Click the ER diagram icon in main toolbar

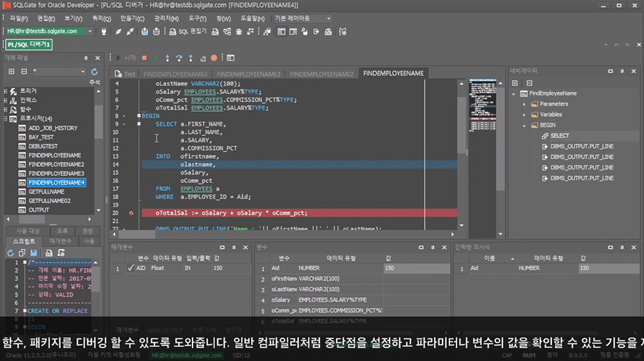click(227, 31)
